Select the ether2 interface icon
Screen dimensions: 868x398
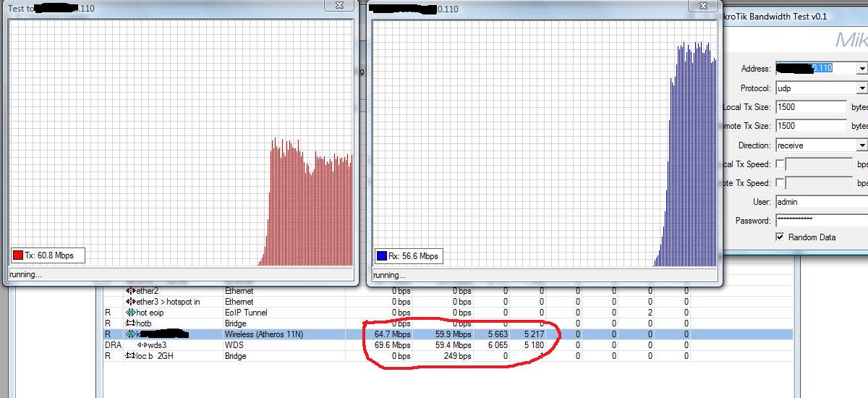(131, 291)
